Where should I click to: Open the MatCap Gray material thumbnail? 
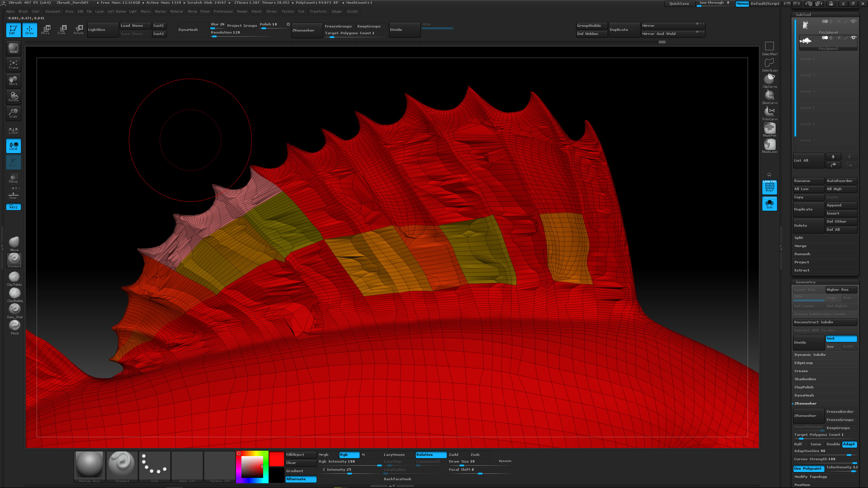pos(90,467)
